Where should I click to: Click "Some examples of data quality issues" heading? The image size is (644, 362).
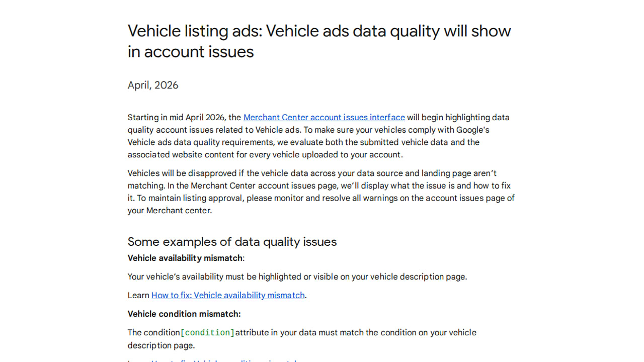(232, 242)
